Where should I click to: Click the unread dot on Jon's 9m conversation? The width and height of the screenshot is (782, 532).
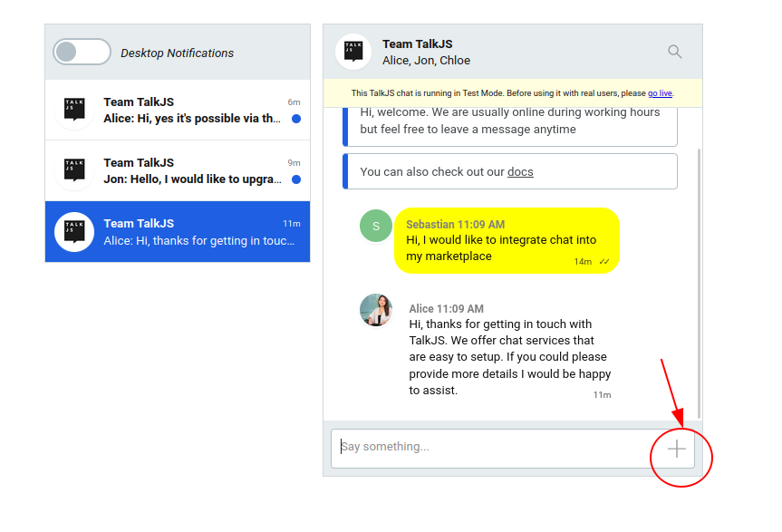point(296,179)
